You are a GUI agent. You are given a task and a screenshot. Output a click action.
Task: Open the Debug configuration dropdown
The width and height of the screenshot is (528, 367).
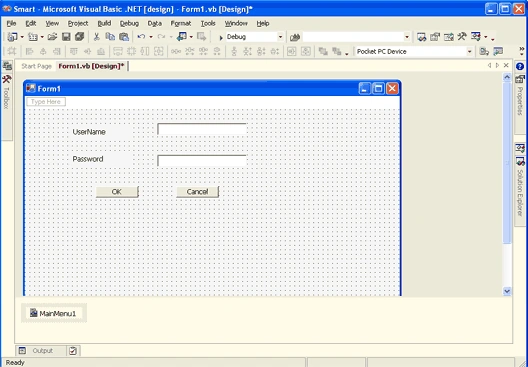(x=280, y=37)
